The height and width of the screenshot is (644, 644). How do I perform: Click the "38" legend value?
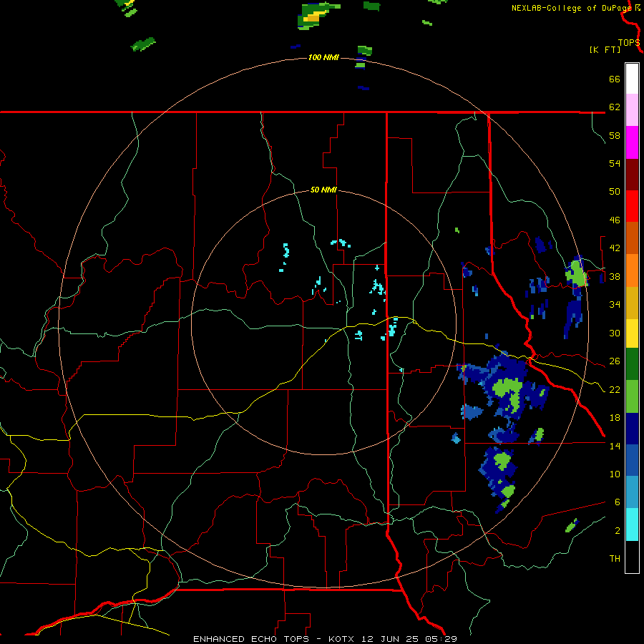[x=615, y=276]
